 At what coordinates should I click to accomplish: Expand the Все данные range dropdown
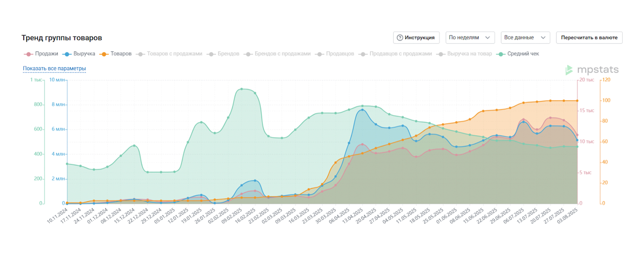(x=525, y=38)
